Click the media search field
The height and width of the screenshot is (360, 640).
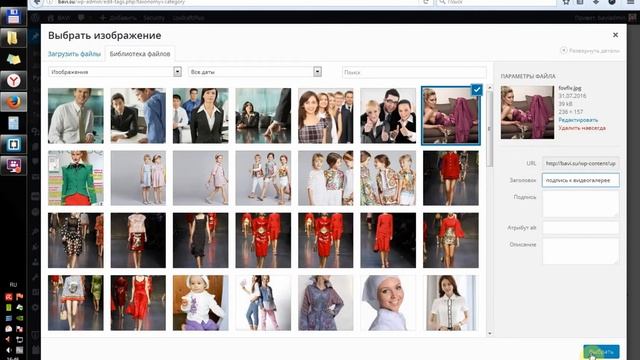(x=414, y=72)
